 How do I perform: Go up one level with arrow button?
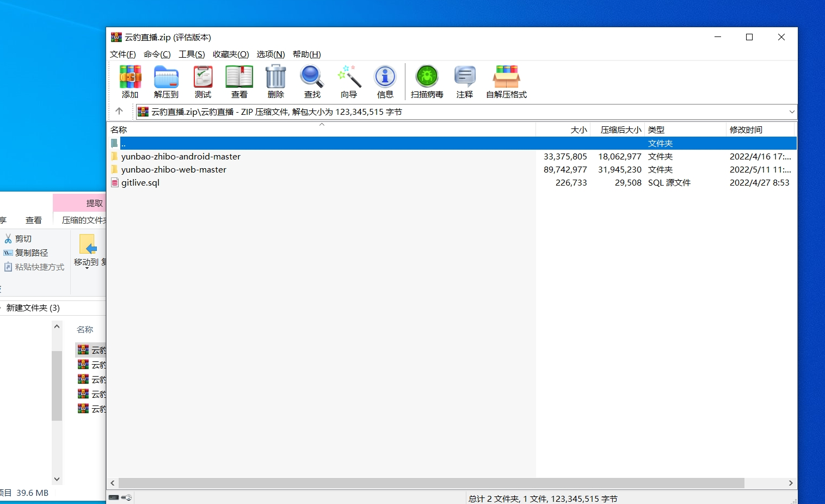click(119, 112)
